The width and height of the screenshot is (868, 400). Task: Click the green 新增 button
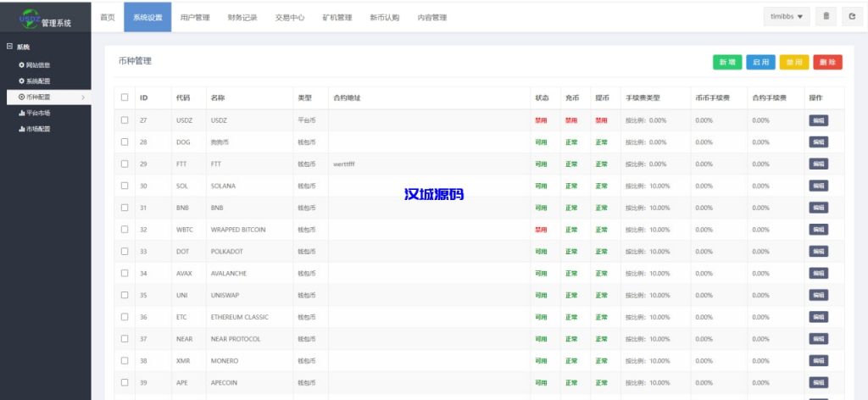click(727, 63)
